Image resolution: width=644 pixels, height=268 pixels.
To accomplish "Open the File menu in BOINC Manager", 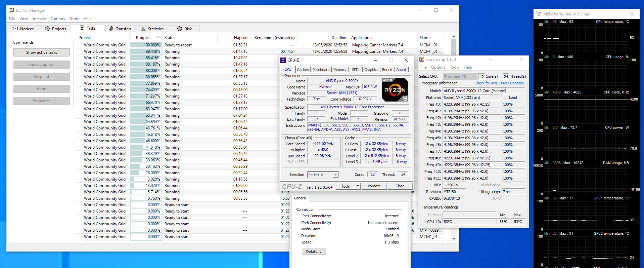I will point(12,19).
